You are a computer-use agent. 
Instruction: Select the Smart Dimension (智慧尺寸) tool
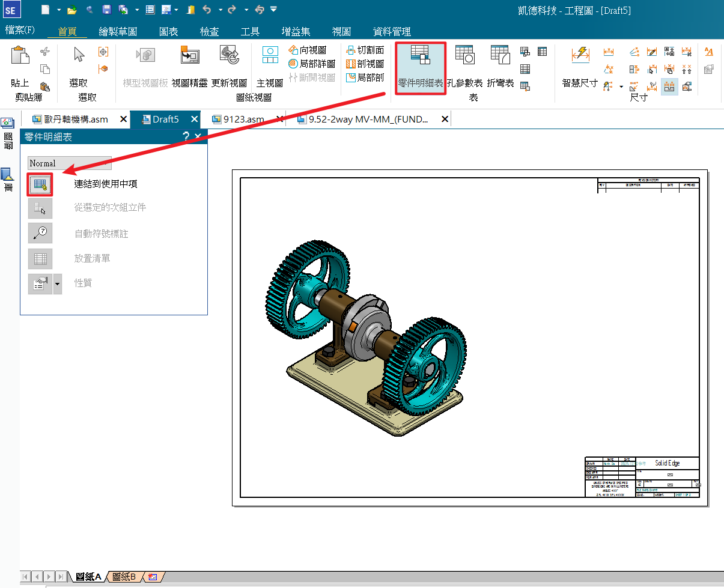tap(580, 66)
